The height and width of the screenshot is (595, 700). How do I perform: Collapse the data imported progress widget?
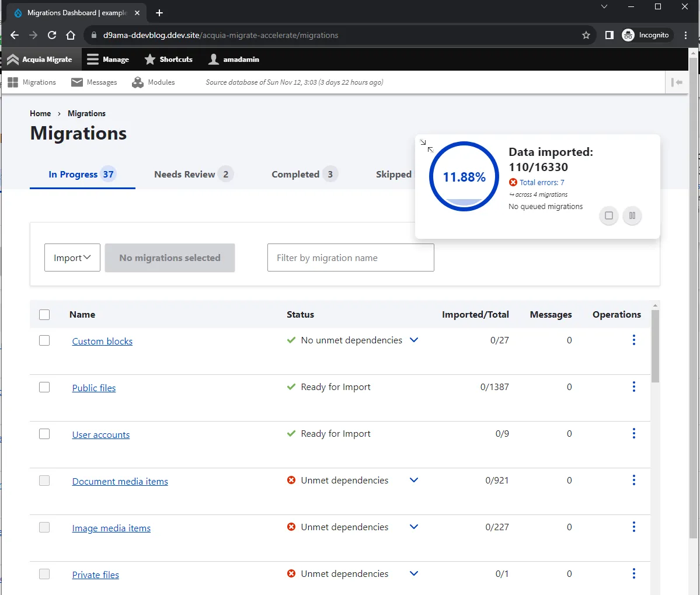427,146
